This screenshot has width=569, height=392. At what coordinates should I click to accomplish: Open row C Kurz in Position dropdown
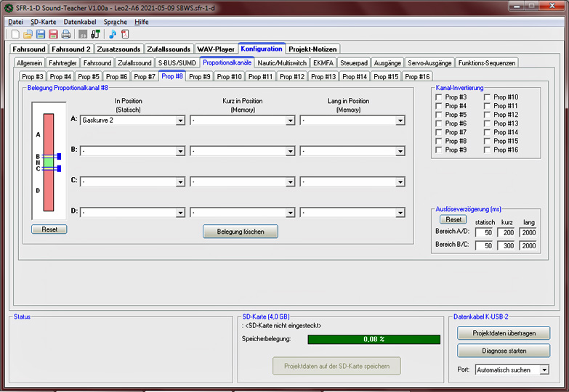pyautogui.click(x=243, y=181)
